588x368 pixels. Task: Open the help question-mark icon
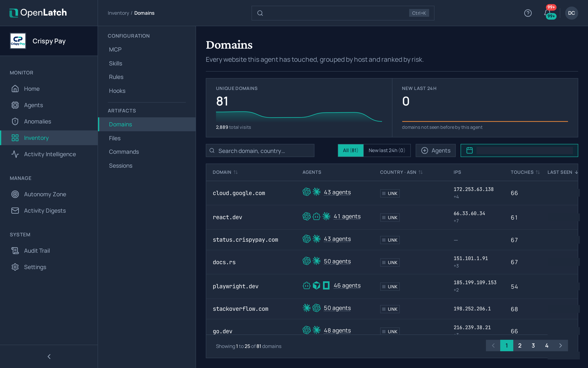[x=528, y=13]
